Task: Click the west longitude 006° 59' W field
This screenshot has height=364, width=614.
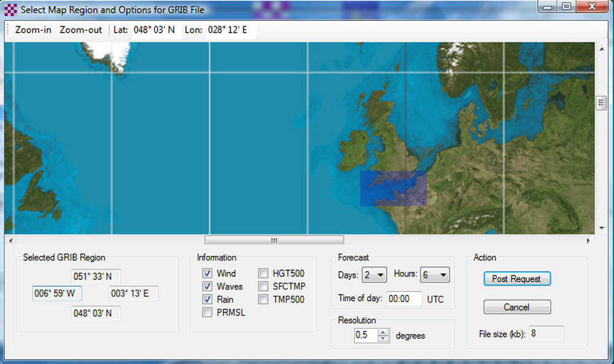Action: point(56,293)
